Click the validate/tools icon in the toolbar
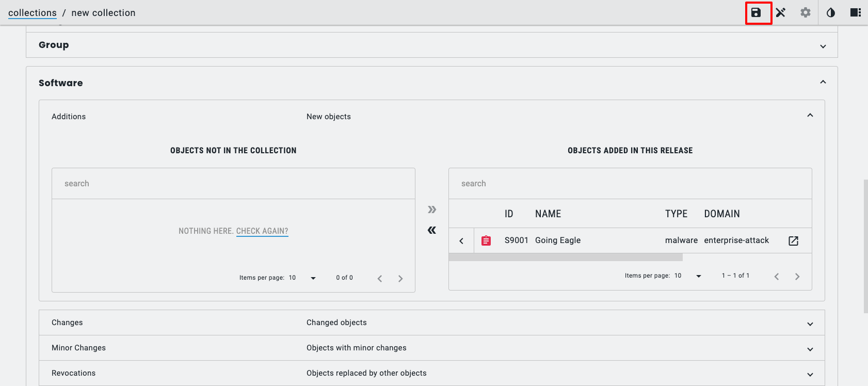This screenshot has height=386, width=868. pos(781,13)
